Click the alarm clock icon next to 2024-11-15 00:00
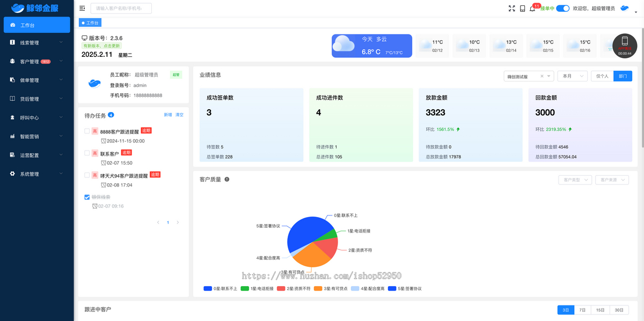Image resolution: width=644 pixels, height=321 pixels. 104,141
